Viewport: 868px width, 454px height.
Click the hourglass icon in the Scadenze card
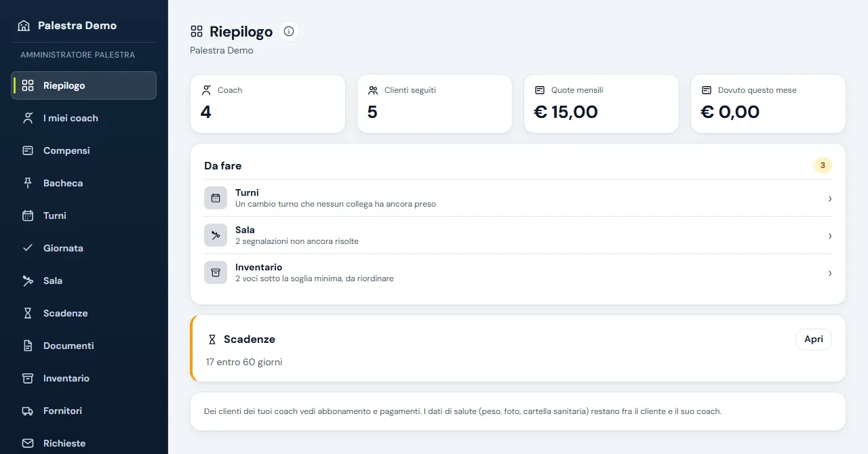212,339
